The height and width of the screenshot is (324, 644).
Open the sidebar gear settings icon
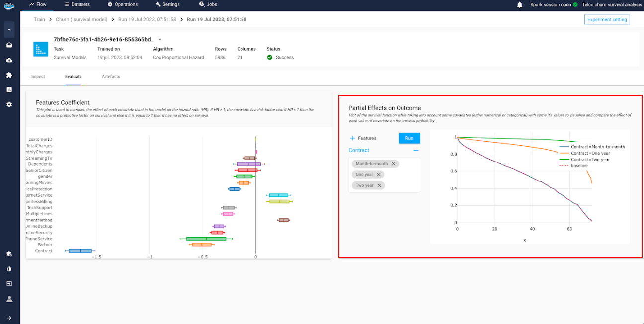[9, 105]
